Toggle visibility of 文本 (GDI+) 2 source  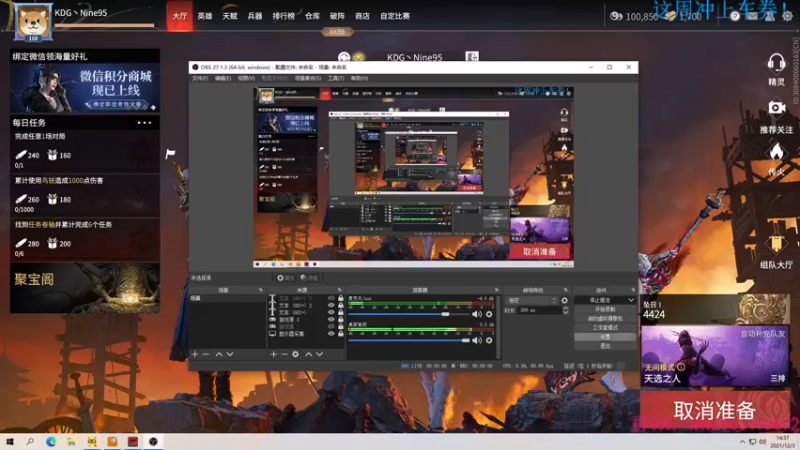[x=331, y=306]
